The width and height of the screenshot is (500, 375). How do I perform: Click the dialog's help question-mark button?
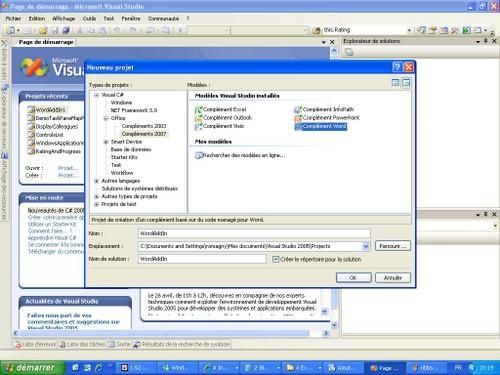pyautogui.click(x=397, y=67)
